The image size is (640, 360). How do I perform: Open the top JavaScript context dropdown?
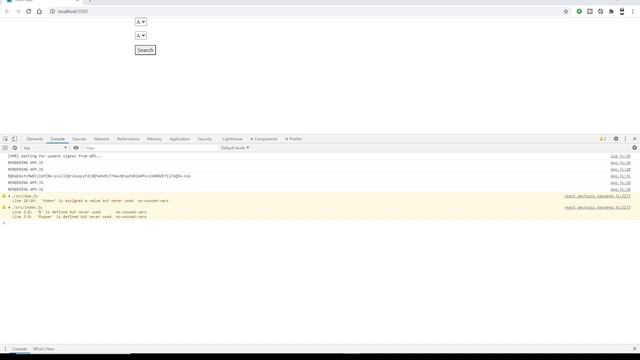coord(45,148)
